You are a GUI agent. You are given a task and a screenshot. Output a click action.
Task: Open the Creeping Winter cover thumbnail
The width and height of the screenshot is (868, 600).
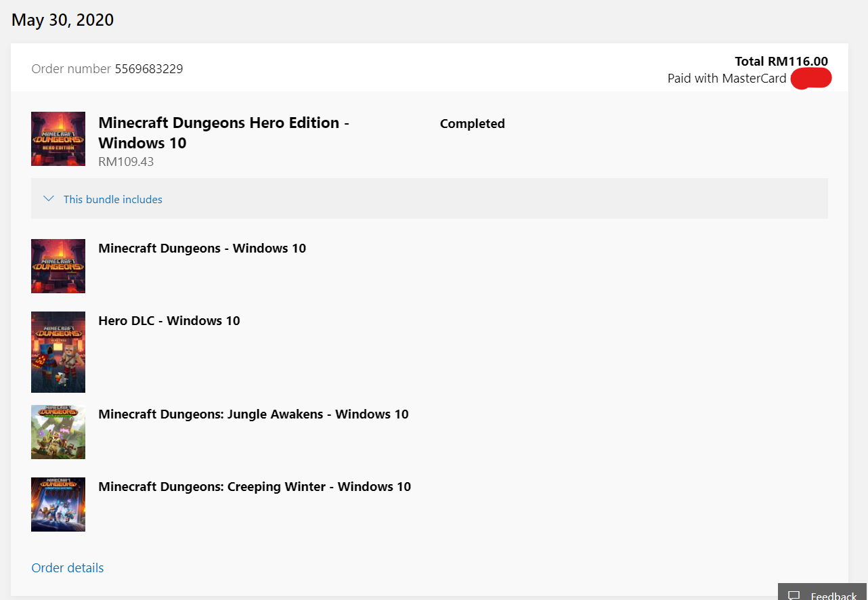(x=58, y=505)
